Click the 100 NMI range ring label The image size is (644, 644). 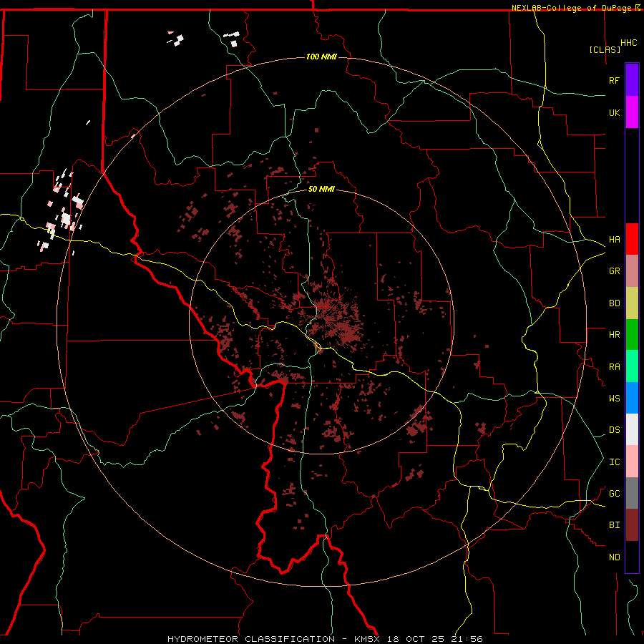tap(321, 57)
